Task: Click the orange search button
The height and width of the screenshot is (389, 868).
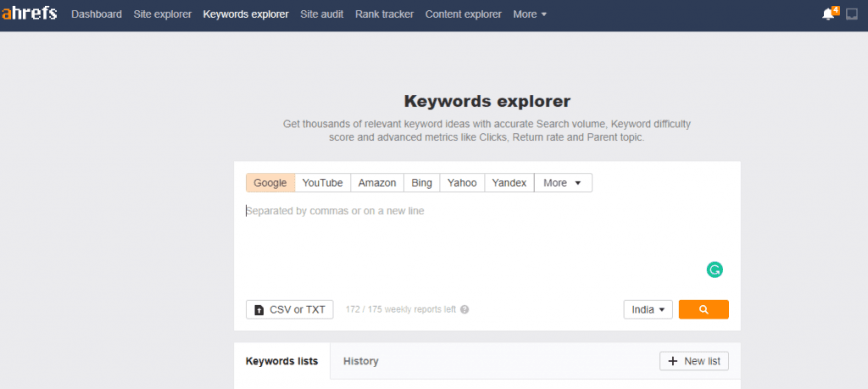Action: point(704,309)
